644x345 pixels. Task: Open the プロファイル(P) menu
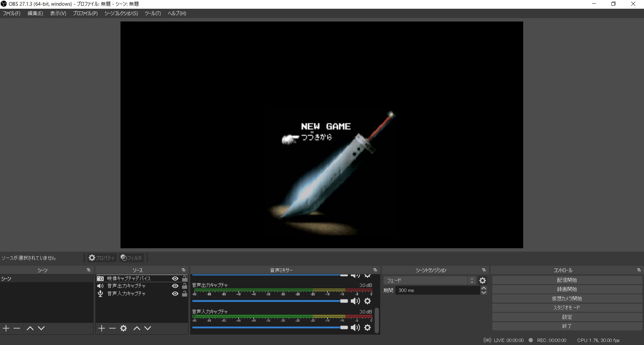[x=85, y=13]
